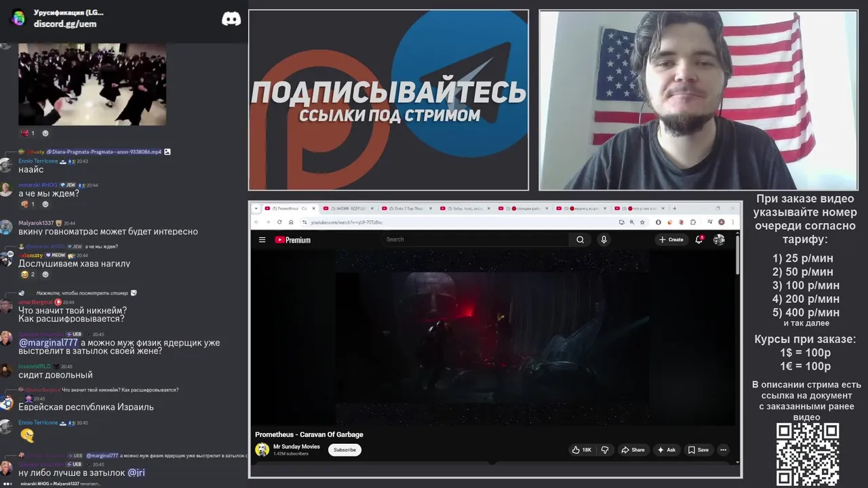The image size is (868, 488).
Task: Activate voice search microphone icon
Action: pos(604,239)
